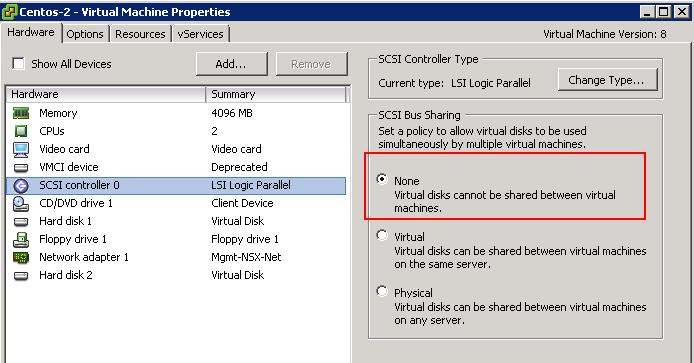Select the Video card monitor icon
This screenshot has width=694, height=363.
(x=21, y=150)
